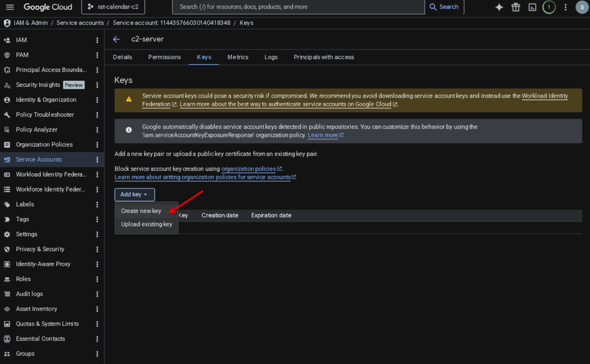The height and width of the screenshot is (364, 590).
Task: Click the Service account ID breadcrumb
Action: [x=171, y=23]
